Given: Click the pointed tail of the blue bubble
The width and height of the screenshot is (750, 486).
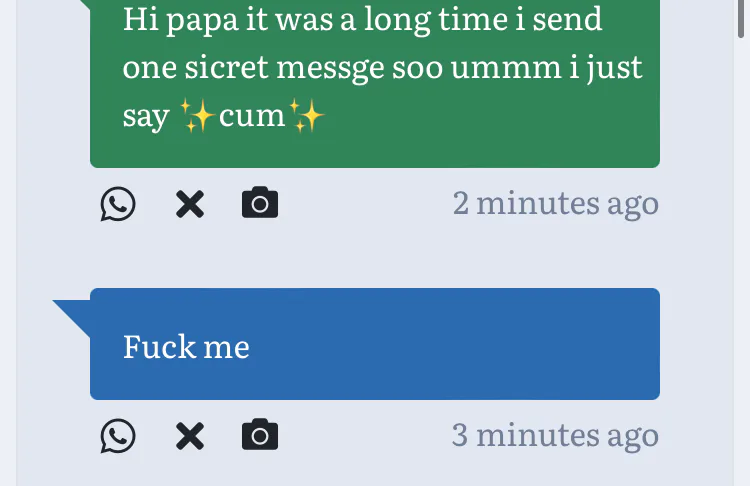Looking at the screenshot, I should coord(70,310).
